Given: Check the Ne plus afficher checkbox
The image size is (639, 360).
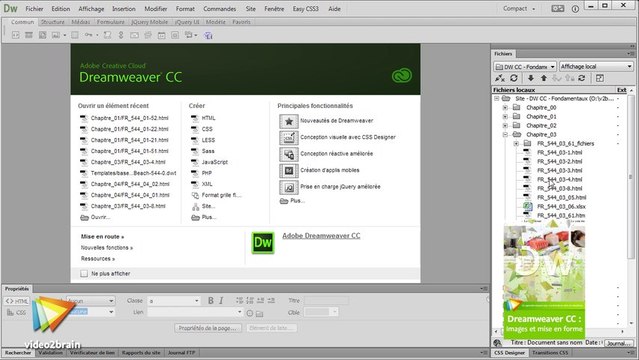Looking at the screenshot, I should tap(84, 274).
